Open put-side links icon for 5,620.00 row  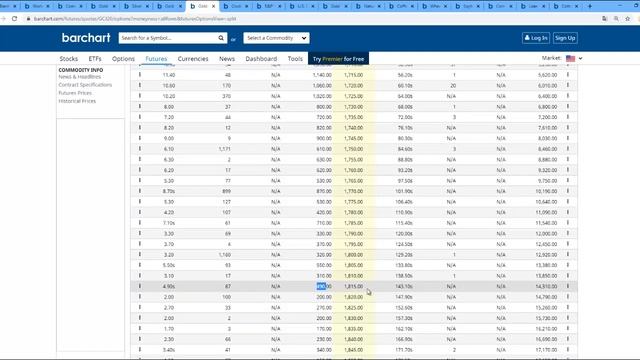pos(568,75)
